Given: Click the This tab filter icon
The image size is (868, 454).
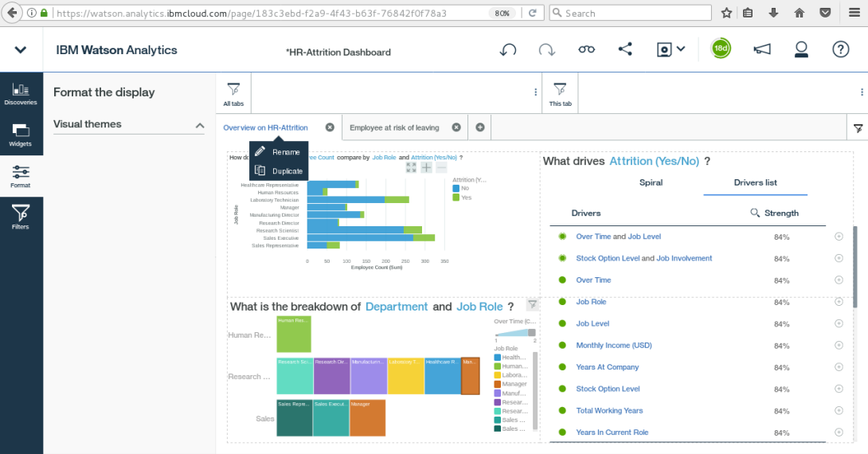Looking at the screenshot, I should (x=560, y=93).
